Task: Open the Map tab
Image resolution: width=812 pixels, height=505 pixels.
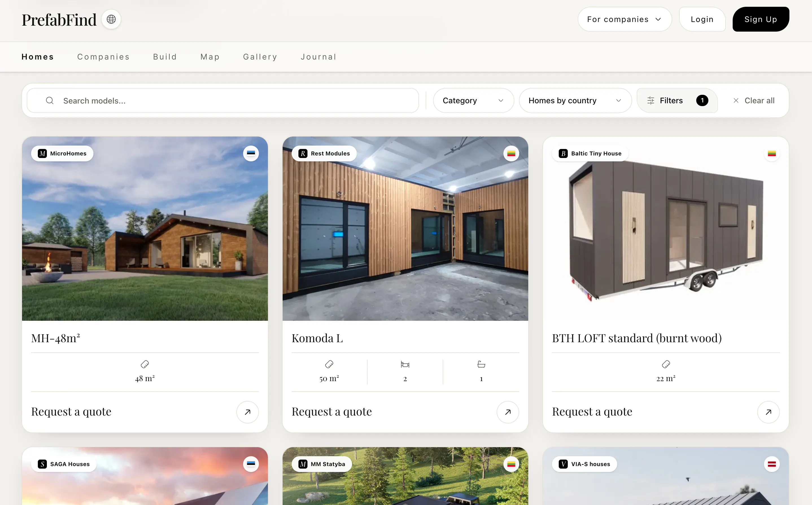Action: coord(210,57)
